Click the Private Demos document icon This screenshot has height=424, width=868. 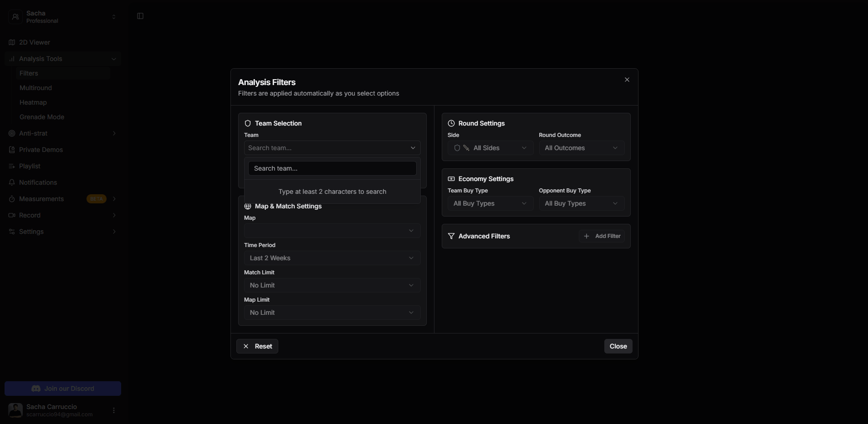coord(11,150)
